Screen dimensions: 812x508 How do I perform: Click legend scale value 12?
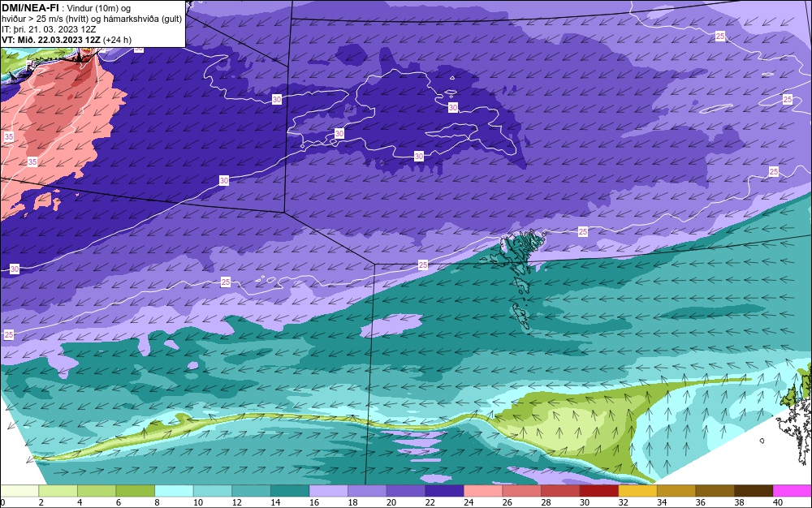pos(236,502)
